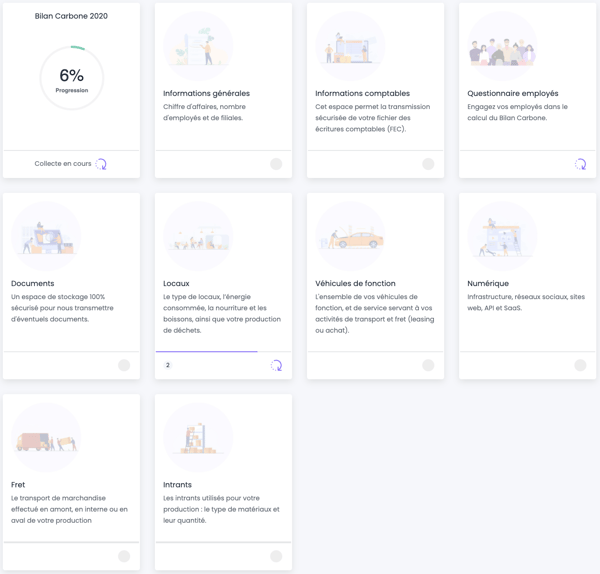The image size is (600, 574).
Task: Open the Locaux section title
Action: (x=176, y=284)
